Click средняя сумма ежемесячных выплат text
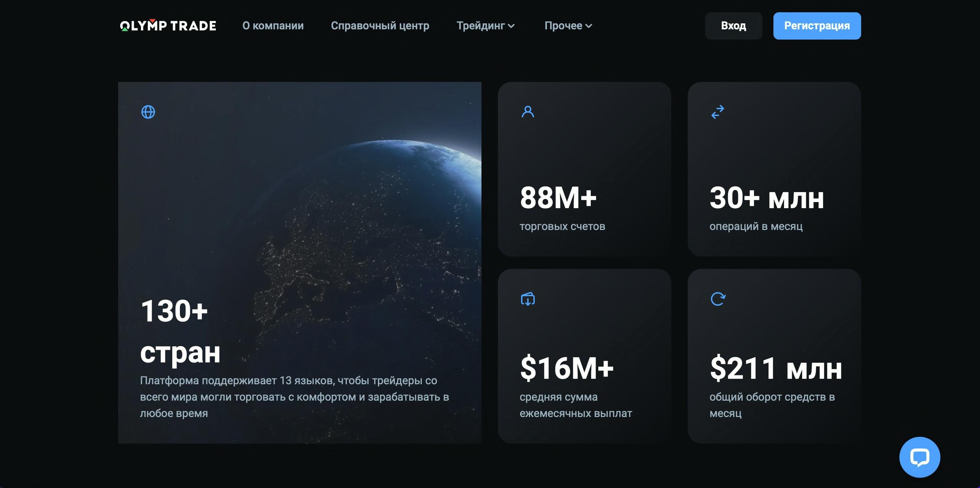The height and width of the screenshot is (488, 980). [576, 405]
